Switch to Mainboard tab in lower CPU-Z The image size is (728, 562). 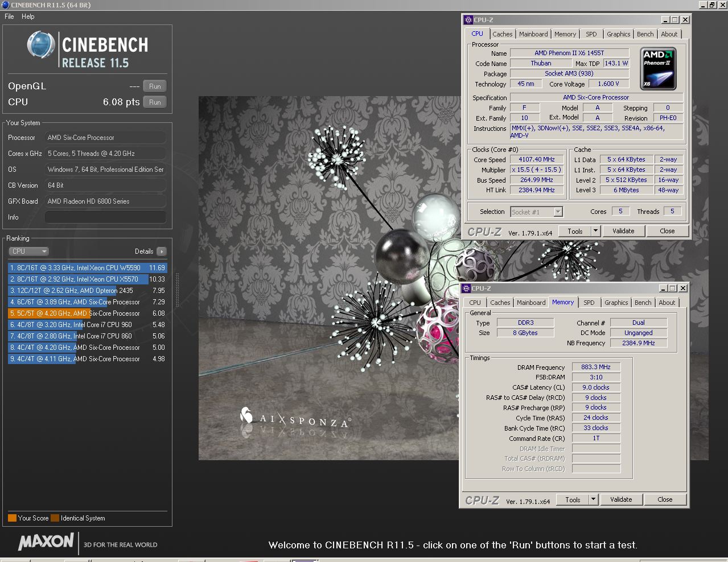[x=531, y=303]
